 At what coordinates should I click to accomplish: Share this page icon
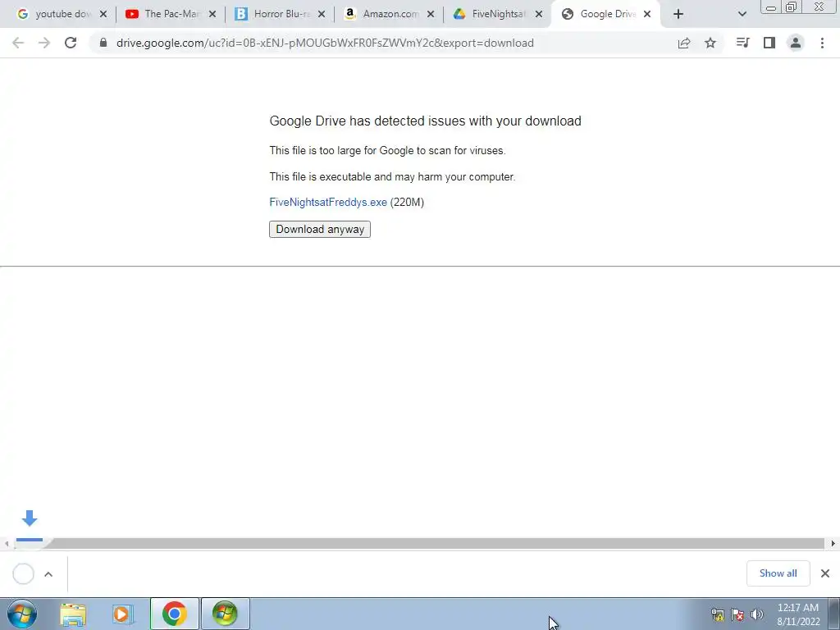coord(684,43)
